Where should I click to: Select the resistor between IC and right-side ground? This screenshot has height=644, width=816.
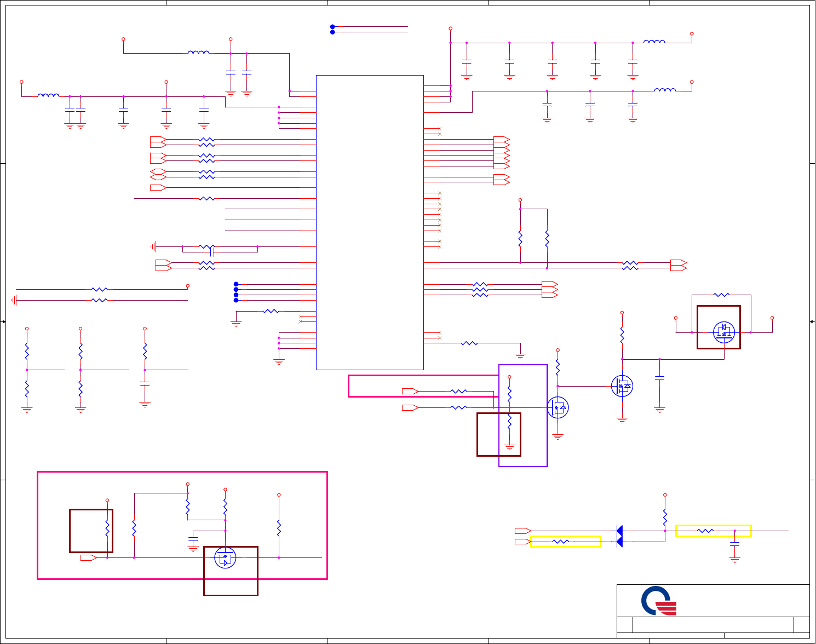click(469, 343)
